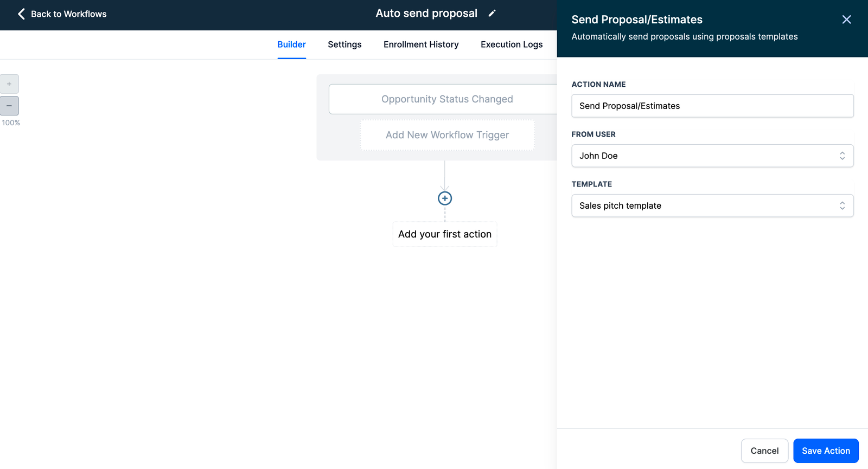The width and height of the screenshot is (868, 469).
Task: Click the Add your first action box
Action: click(444, 234)
